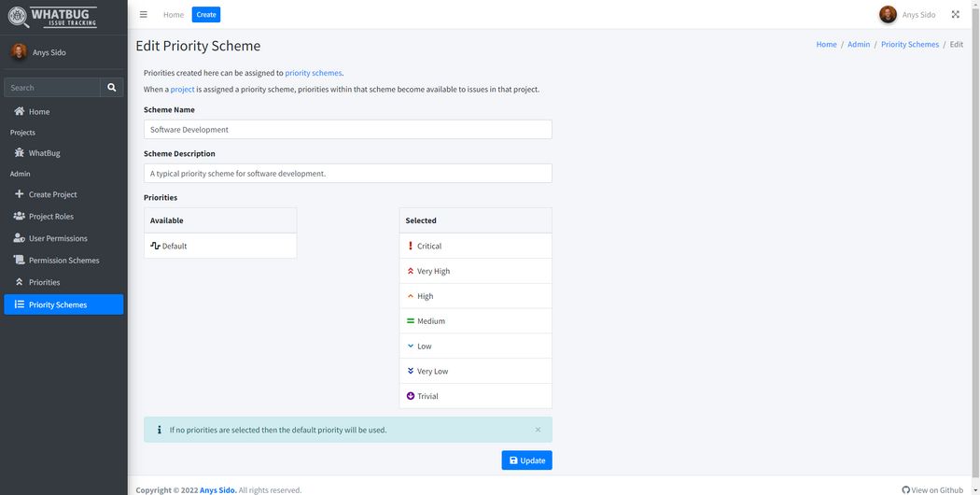
Task: Click the Update button
Action: (526, 460)
